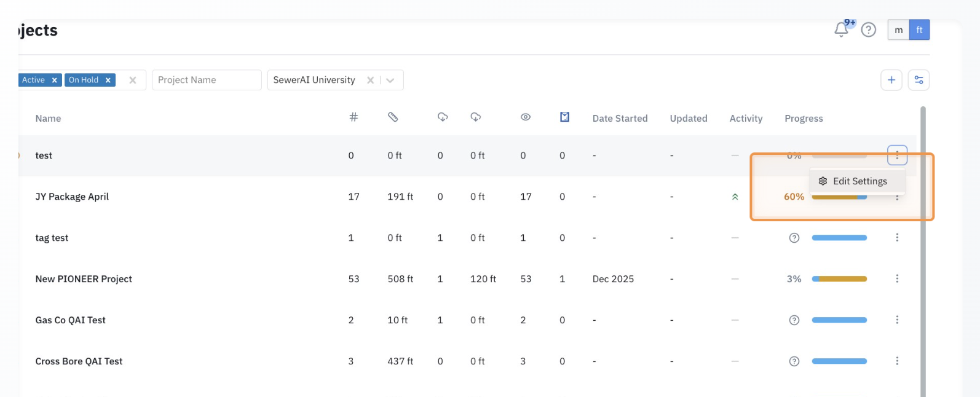Open the filter settings sliders icon
980x397 pixels.
(919, 80)
